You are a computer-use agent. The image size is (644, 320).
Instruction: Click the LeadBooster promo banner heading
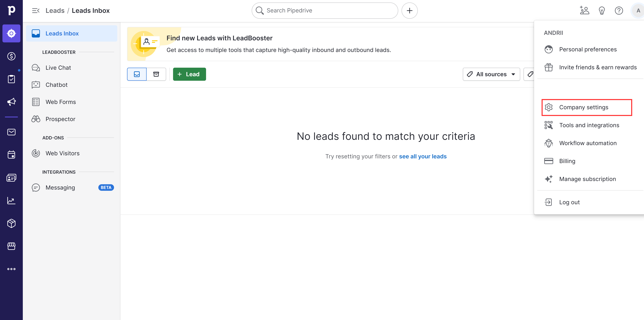[219, 38]
